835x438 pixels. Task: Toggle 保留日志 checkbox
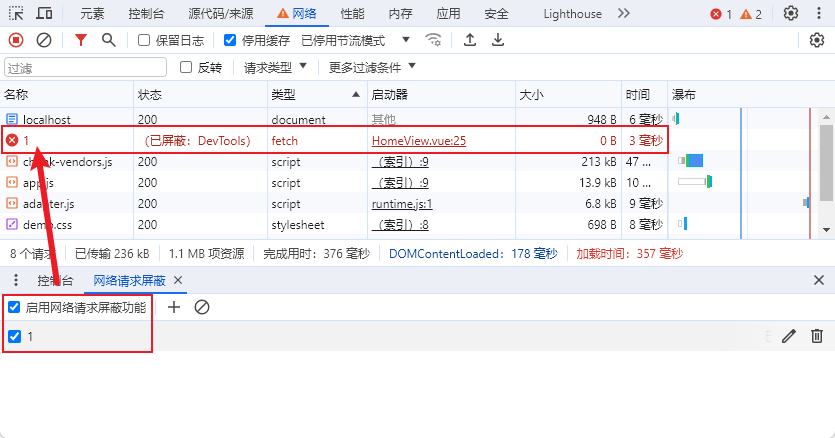pyautogui.click(x=144, y=40)
